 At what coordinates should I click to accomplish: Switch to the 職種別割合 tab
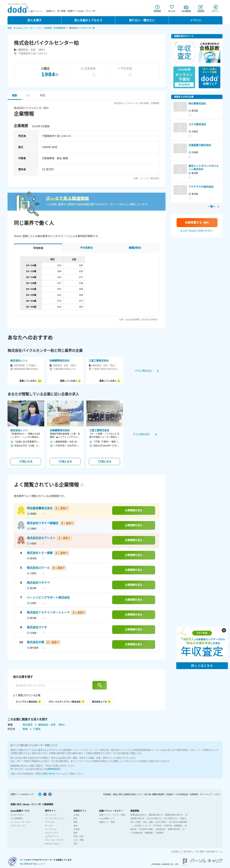tap(135, 248)
